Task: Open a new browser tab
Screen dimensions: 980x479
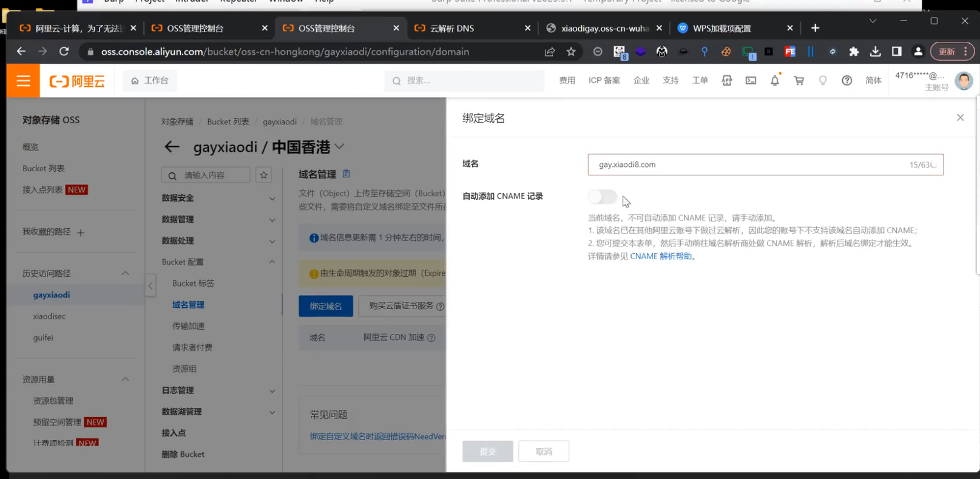Action: (815, 28)
